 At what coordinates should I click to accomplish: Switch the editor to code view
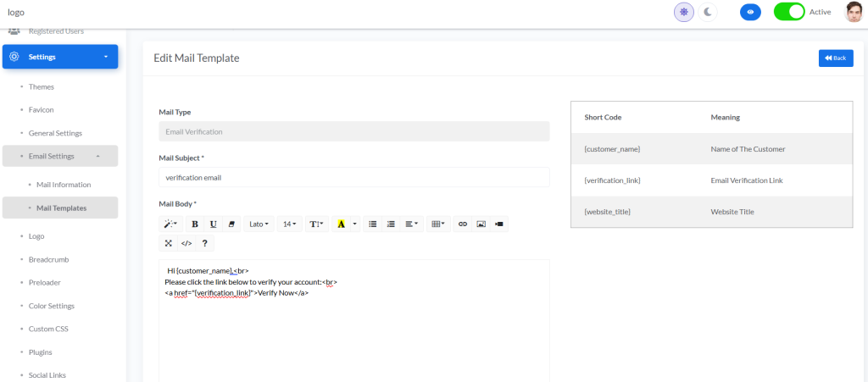click(186, 243)
